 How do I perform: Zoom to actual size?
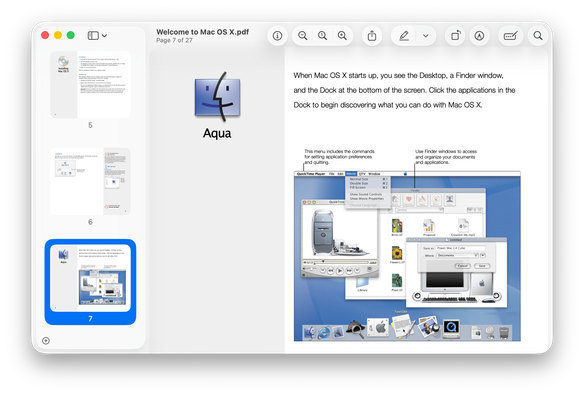point(323,36)
